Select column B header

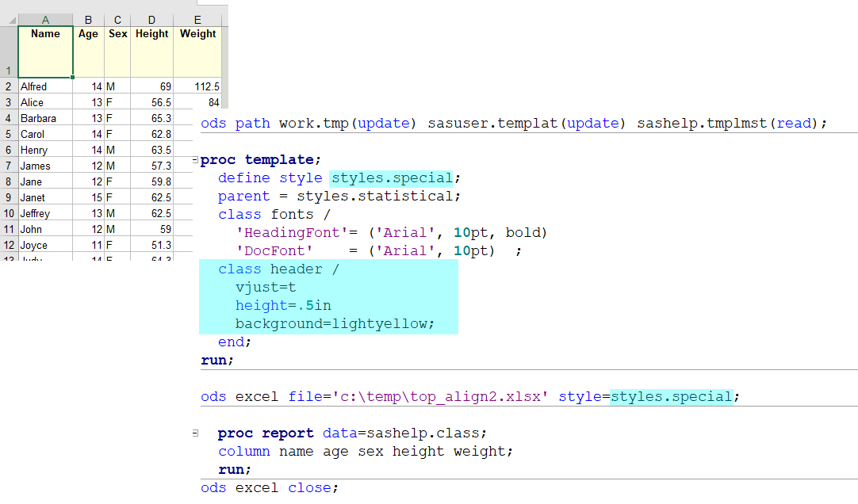[x=88, y=20]
